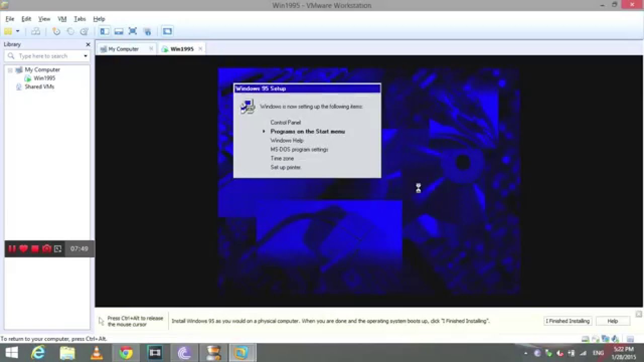Viewport: 644px width, 362px height.
Task: Click the network signal tray icon
Action: pos(583,353)
